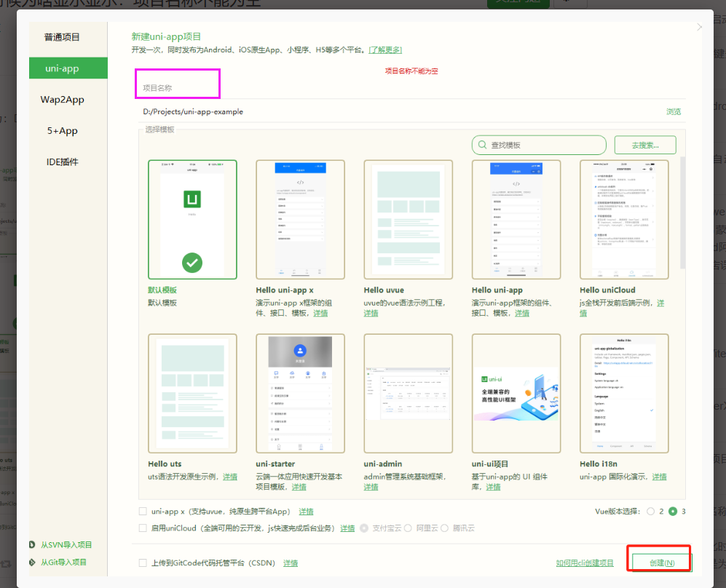Open 详情 link for uni-ui项目
The width and height of the screenshot is (726, 588).
(493, 487)
